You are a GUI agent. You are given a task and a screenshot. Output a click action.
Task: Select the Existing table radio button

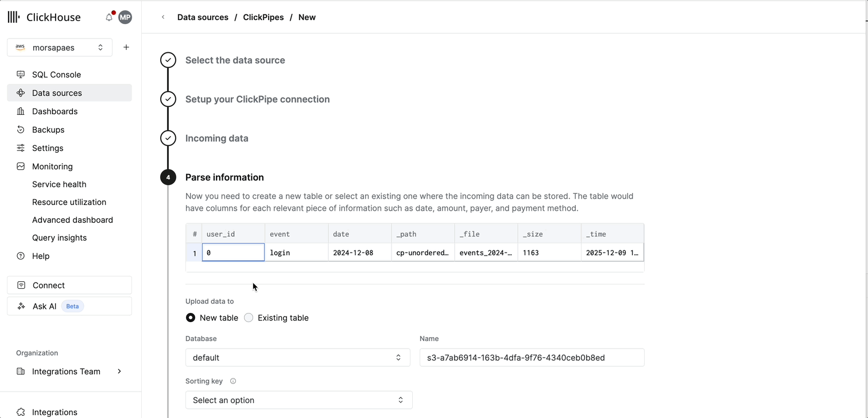pos(249,318)
